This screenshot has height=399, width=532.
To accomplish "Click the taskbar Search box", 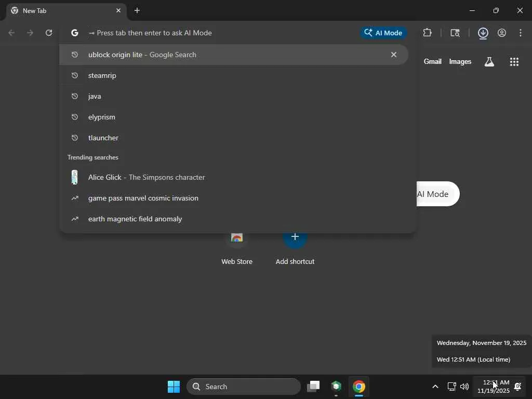I will [244, 387].
